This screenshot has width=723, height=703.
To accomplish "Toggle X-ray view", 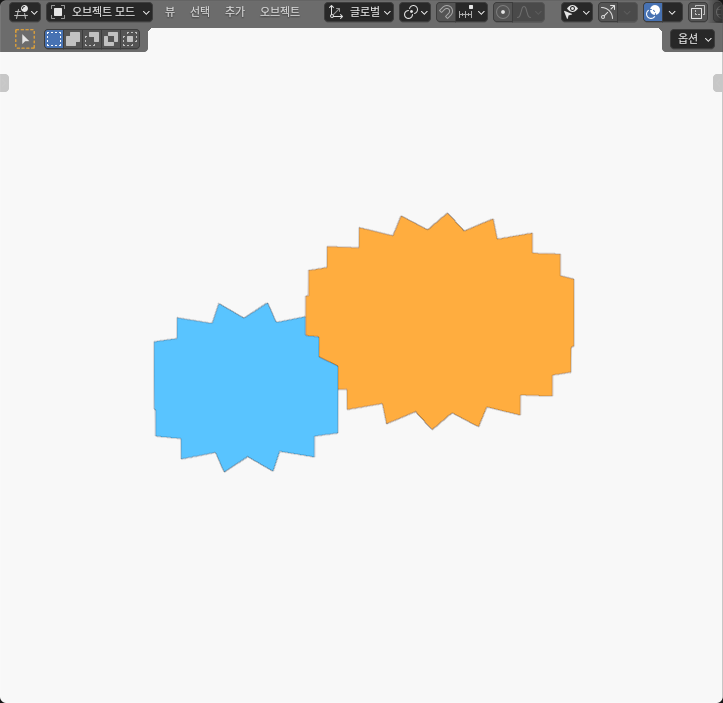I will pos(698,12).
